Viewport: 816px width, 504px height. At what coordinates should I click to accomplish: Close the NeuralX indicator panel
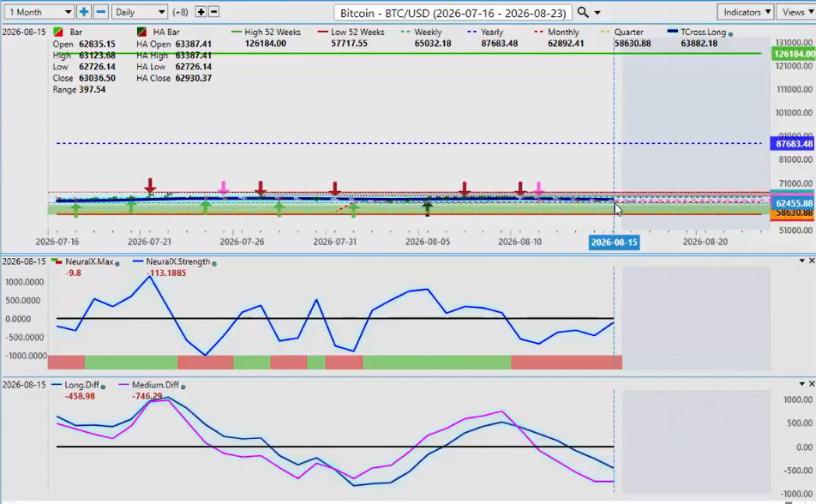pyautogui.click(x=812, y=261)
